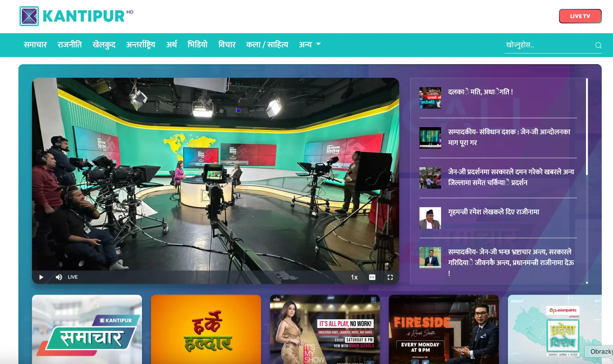
Task: Toggle closed captions CC button
Action: [372, 277]
